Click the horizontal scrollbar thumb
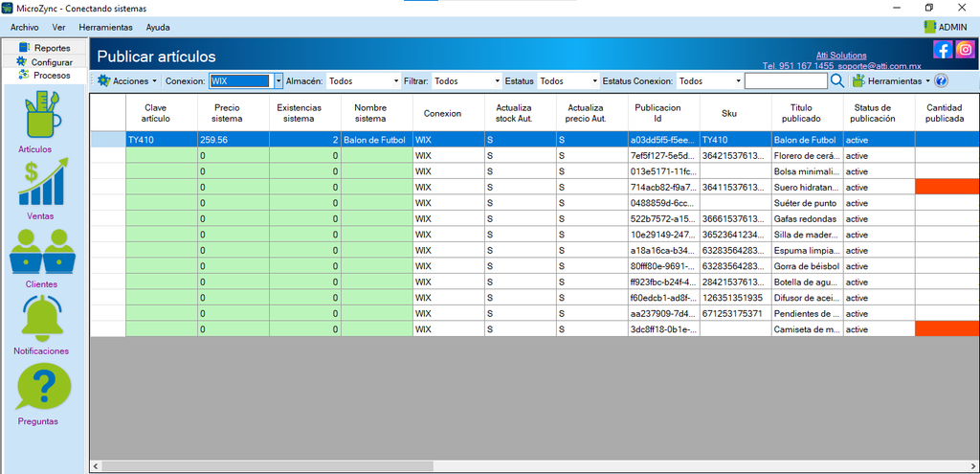This screenshot has height=474, width=980. point(268,466)
